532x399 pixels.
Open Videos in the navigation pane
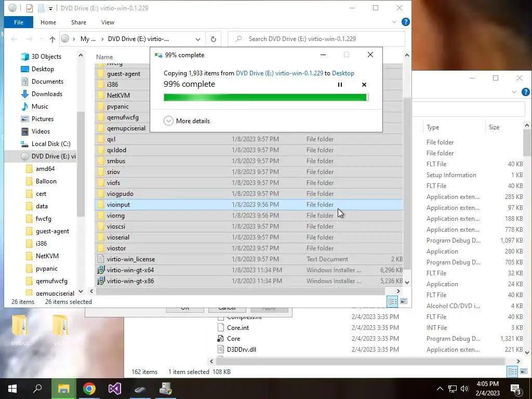pos(41,131)
